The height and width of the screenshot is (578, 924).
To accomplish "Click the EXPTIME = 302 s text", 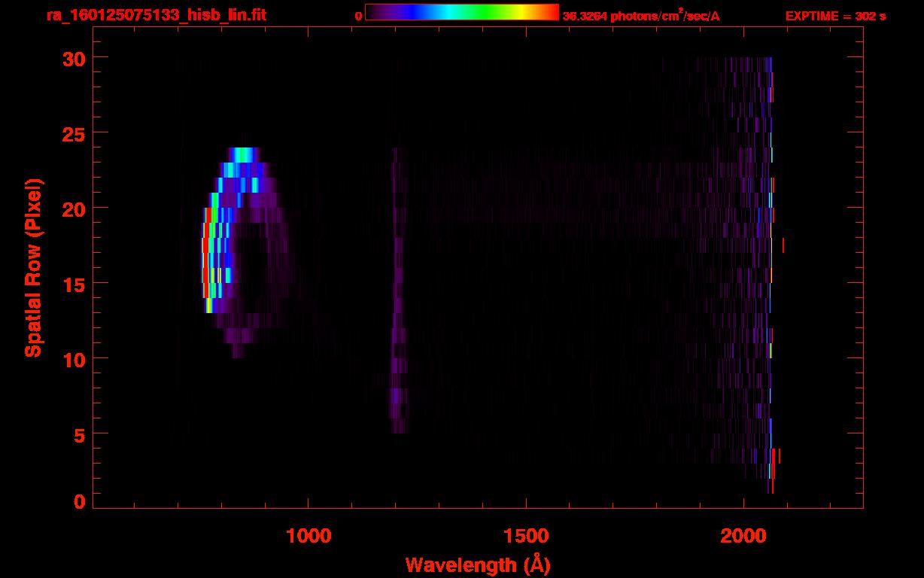I will click(835, 16).
